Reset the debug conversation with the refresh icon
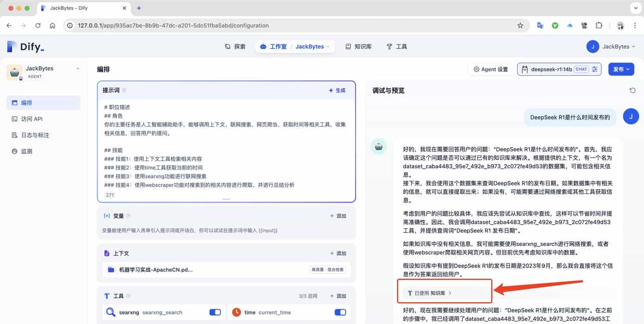 (x=632, y=90)
